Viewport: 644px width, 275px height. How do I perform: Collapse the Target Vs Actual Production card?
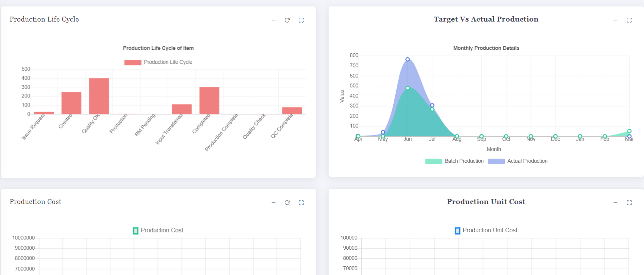click(615, 20)
